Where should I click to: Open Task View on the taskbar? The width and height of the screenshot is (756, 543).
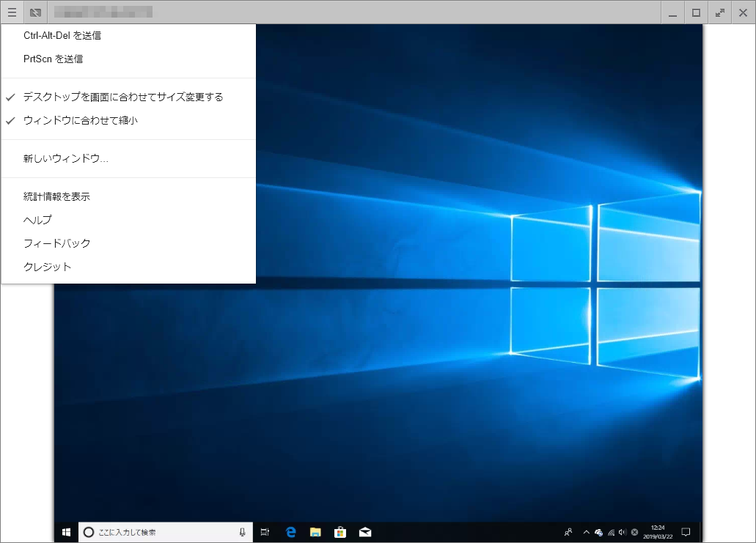265,532
